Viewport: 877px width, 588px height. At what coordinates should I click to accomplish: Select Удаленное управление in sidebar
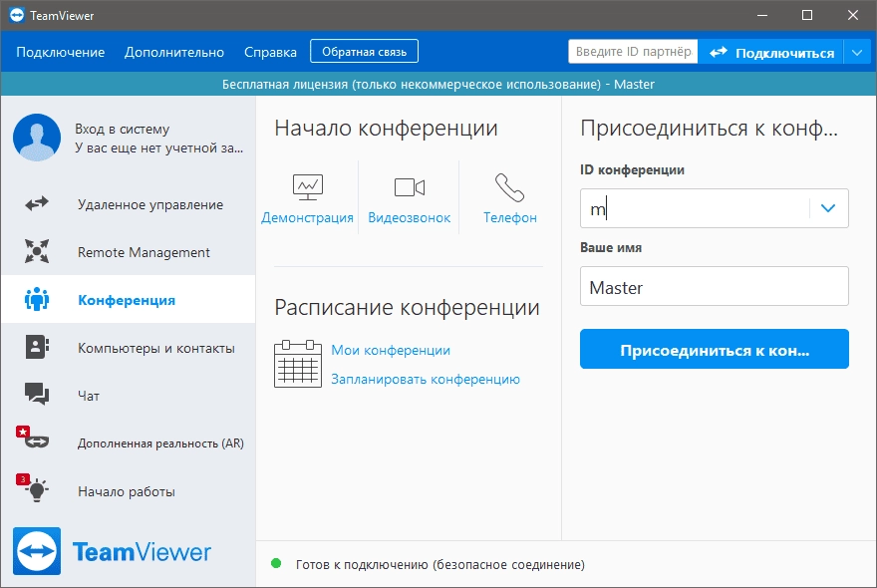[129, 204]
